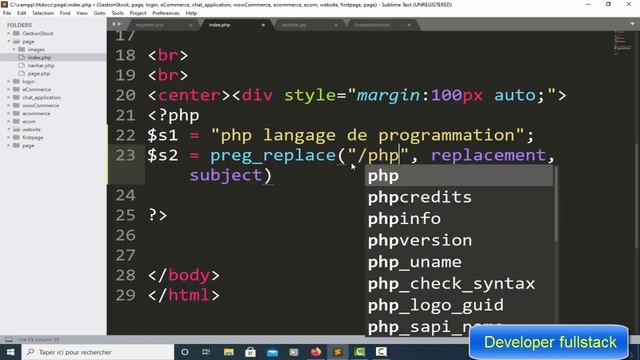Toggle the side bar status icon
The width and height of the screenshot is (640, 360).
[x=9, y=340]
